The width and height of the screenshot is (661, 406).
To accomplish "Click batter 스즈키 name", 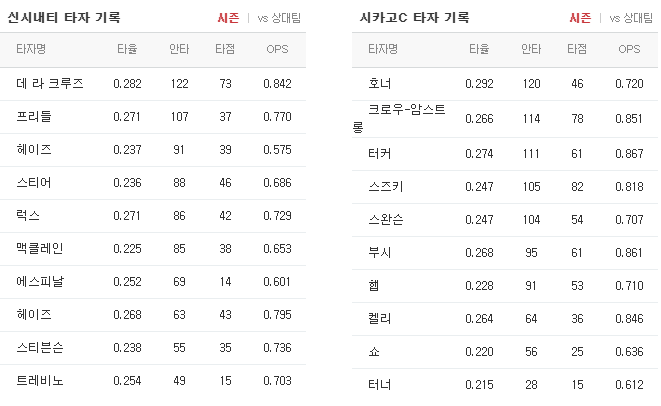I will (386, 186).
